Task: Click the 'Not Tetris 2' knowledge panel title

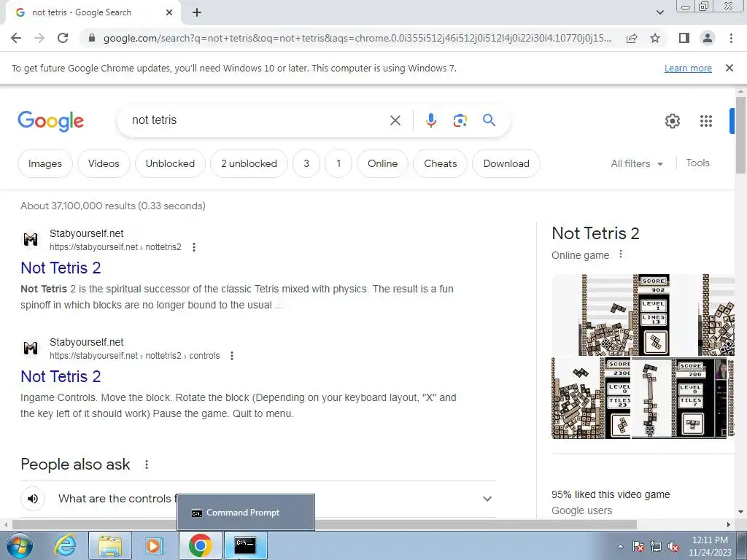Action: click(595, 233)
